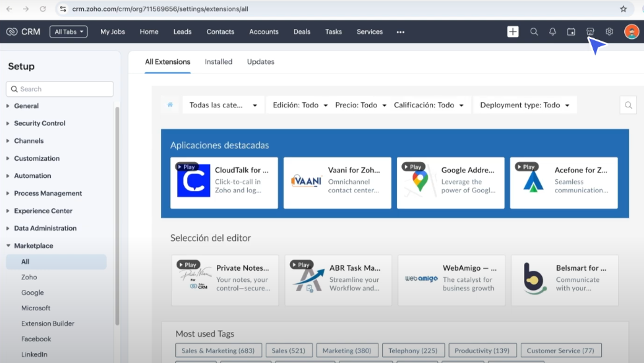Play the Acefone video badge
The height and width of the screenshot is (363, 644).
coord(526,167)
